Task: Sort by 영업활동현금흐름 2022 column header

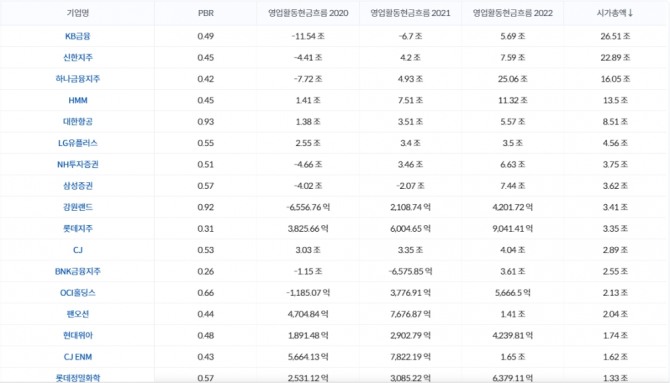Action: click(x=512, y=13)
